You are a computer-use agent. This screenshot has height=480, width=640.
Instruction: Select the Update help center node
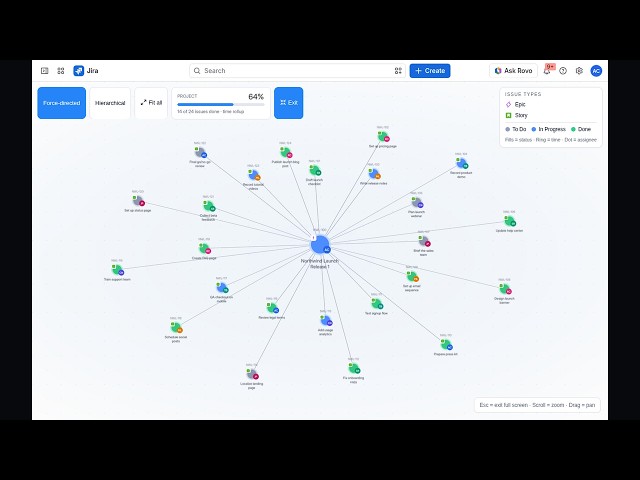510,221
